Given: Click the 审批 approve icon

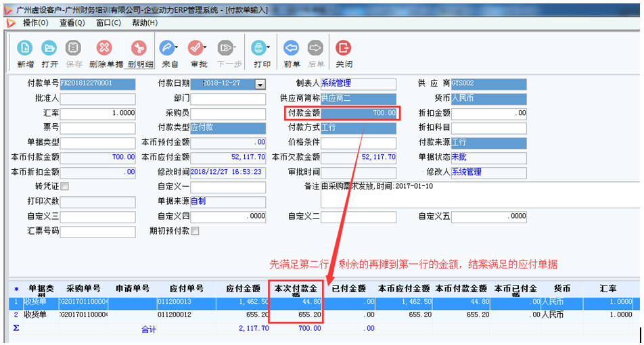Looking at the screenshot, I should [x=196, y=49].
